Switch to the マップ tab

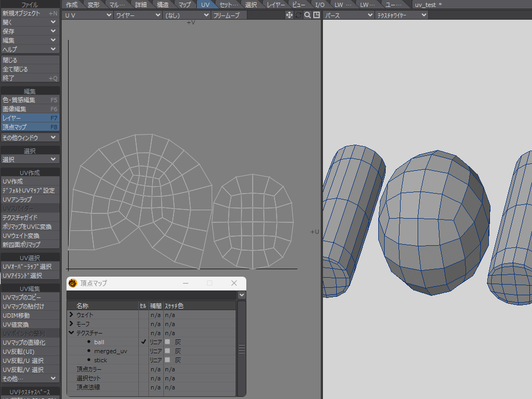point(185,5)
